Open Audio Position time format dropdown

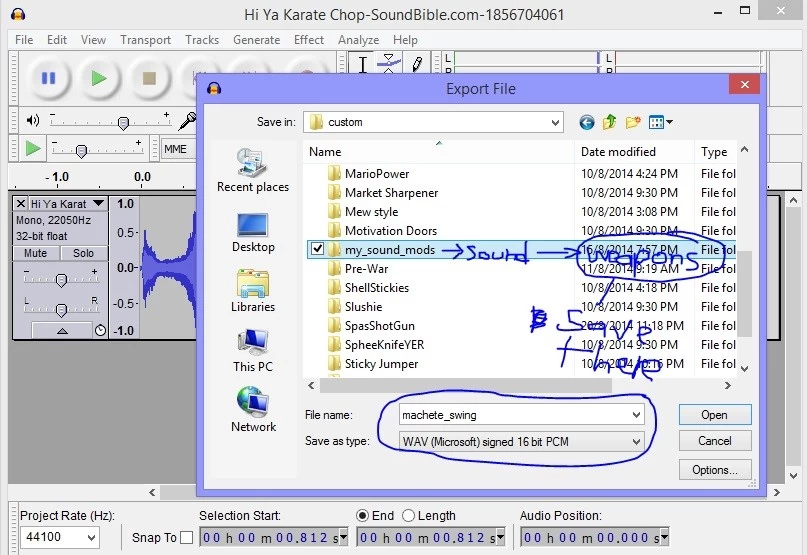[x=664, y=537]
